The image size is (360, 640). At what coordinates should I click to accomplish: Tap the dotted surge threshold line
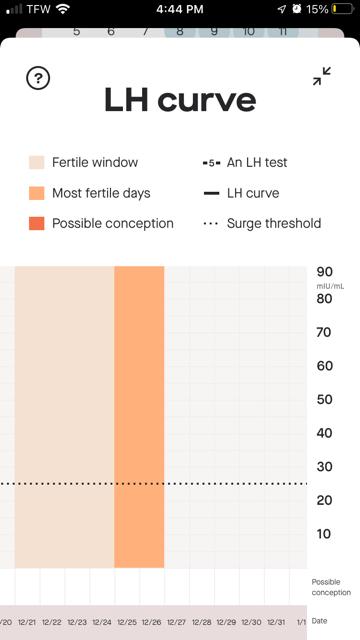(153, 484)
